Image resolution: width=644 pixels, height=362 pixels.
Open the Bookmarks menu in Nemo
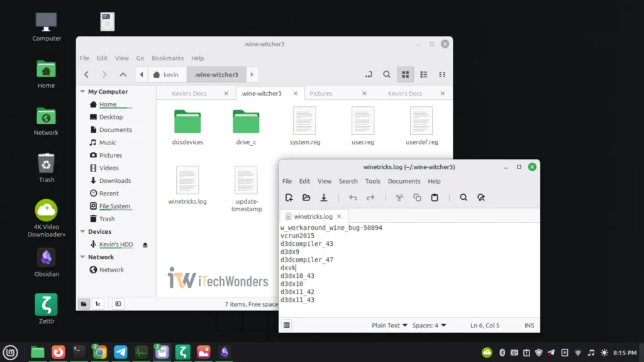pyautogui.click(x=167, y=58)
